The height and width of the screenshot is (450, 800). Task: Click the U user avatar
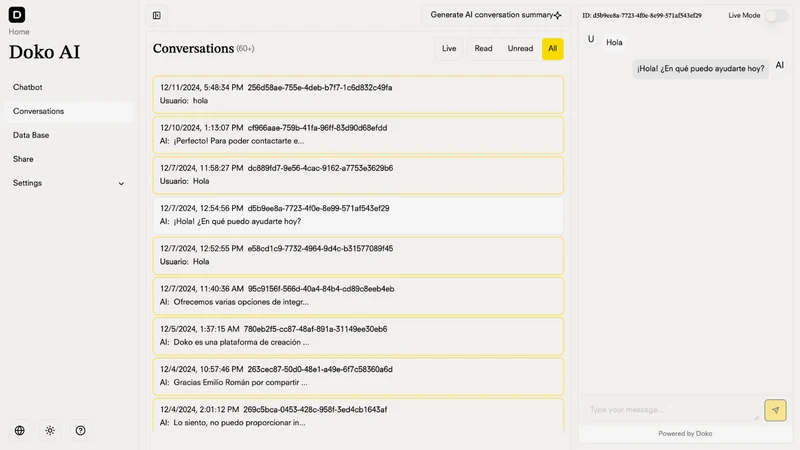(x=591, y=39)
